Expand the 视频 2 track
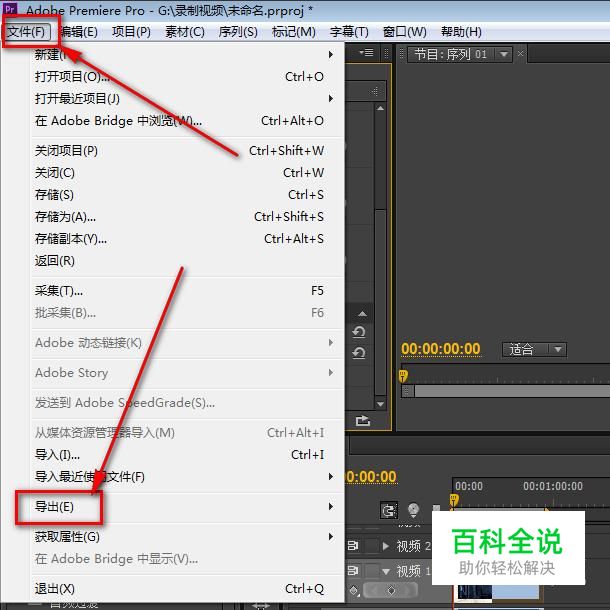Screen dimensions: 610x610 [x=386, y=546]
